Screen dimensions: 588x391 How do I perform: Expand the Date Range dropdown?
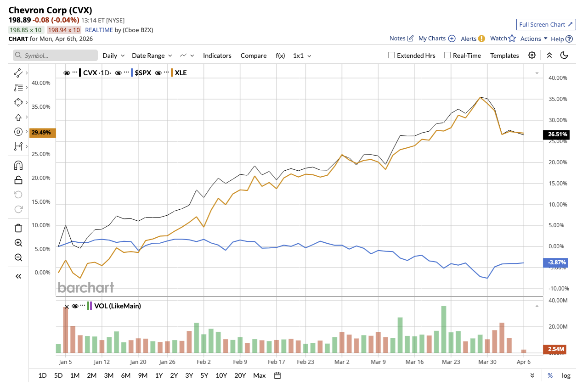click(152, 56)
